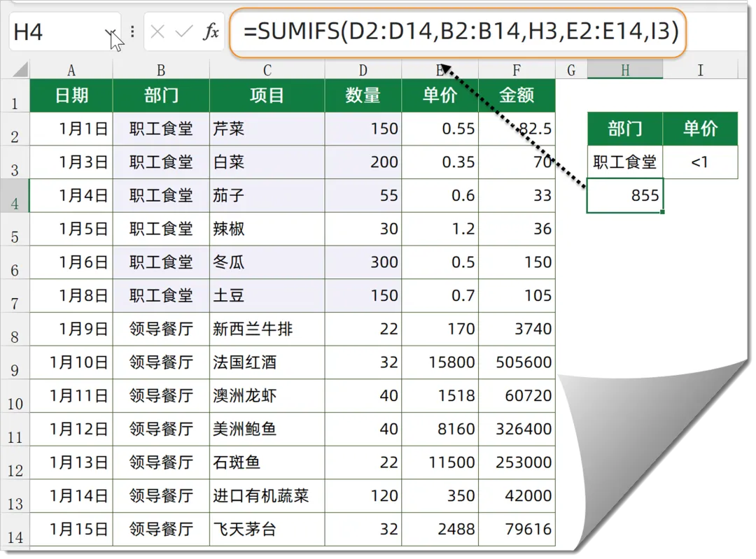The image size is (756, 559).
Task: Select the row 14 header
Action: [x=15, y=536]
